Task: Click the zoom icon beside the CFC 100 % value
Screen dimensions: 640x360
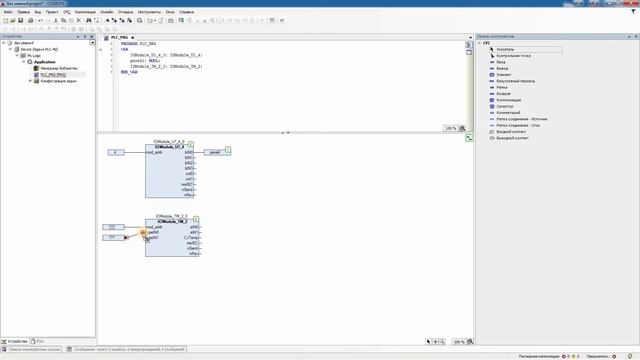Action: (x=470, y=342)
